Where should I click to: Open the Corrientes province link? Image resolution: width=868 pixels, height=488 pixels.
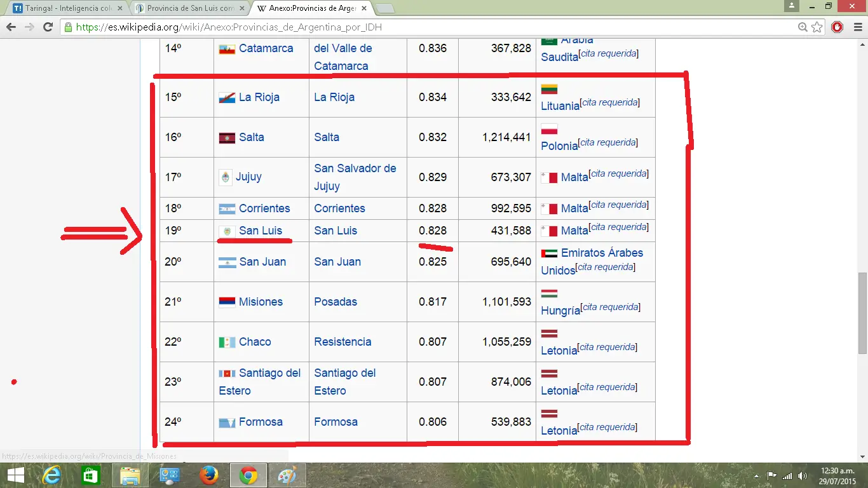point(264,208)
